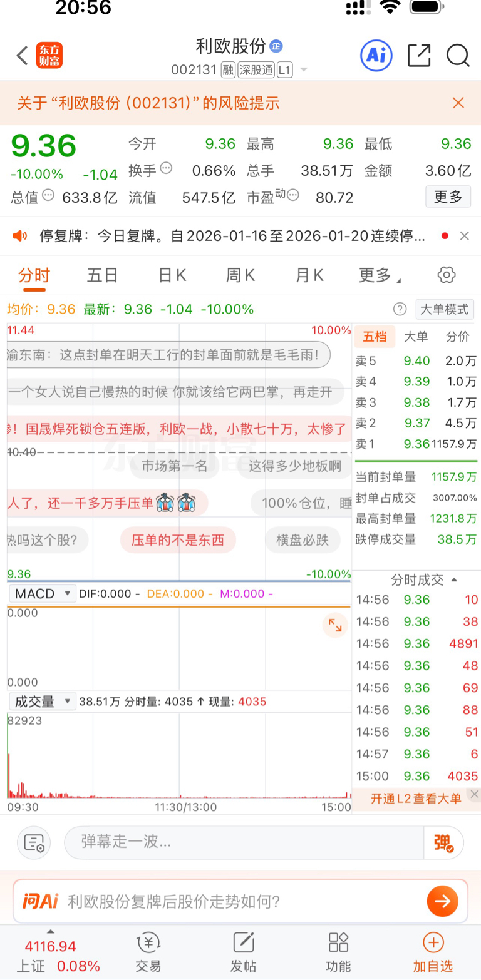Viewport: 481px width, 980px height.
Task: Select 卖1 row at 9.36
Action: [x=416, y=444]
